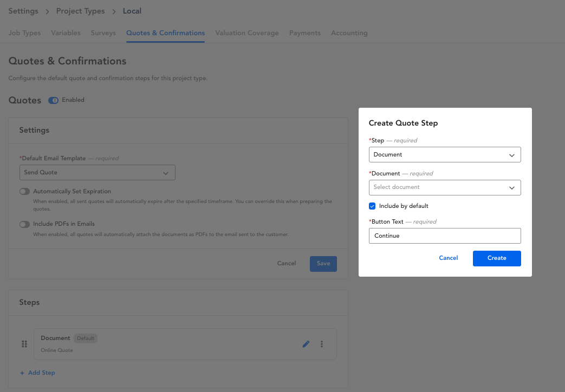Switch to the Variables tab

pos(66,33)
